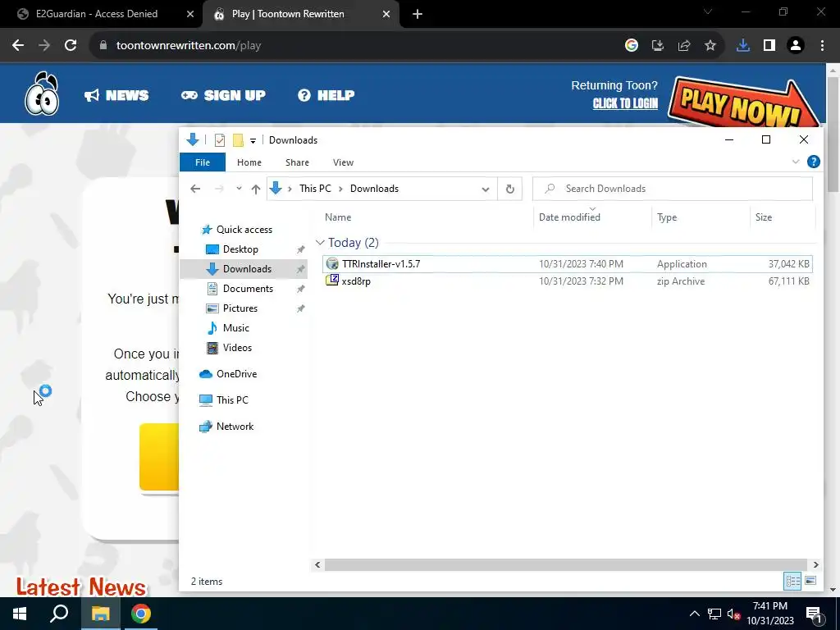840x630 pixels.
Task: Select Documents in navigation pane
Action: [248, 289]
